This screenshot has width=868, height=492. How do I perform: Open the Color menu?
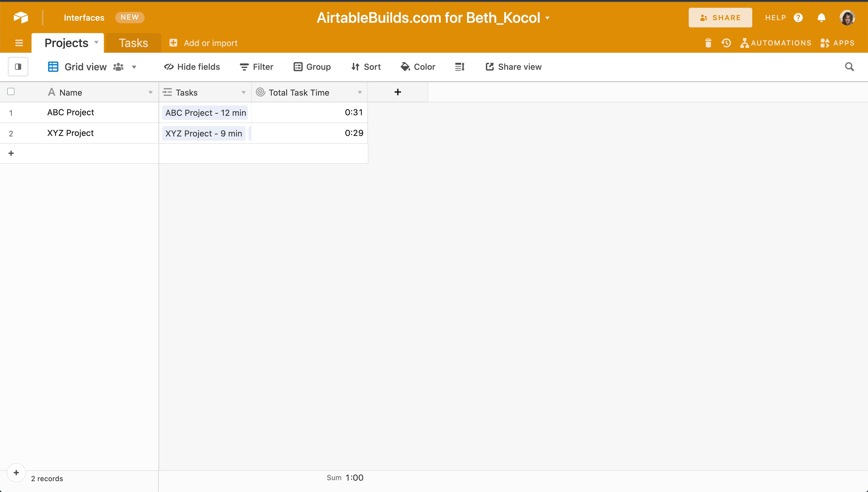[418, 67]
